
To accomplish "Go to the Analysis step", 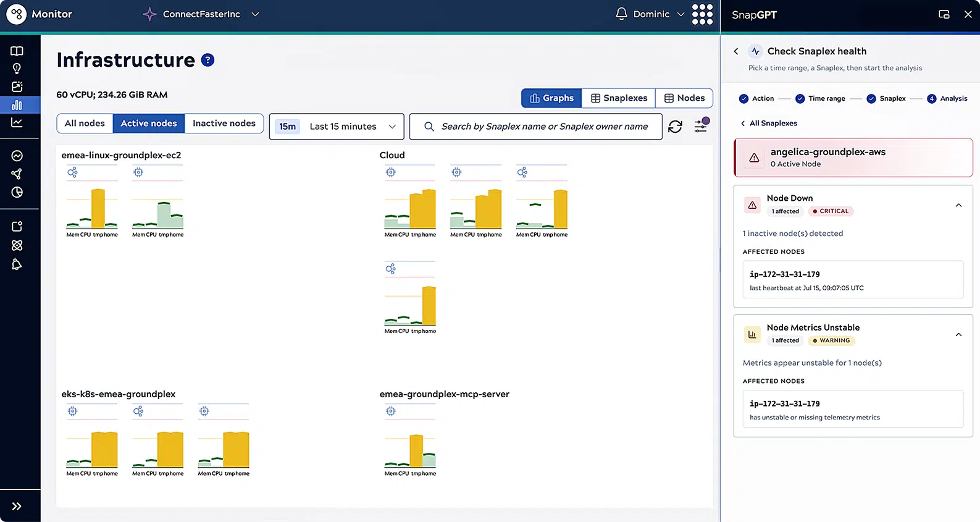I will tap(947, 99).
